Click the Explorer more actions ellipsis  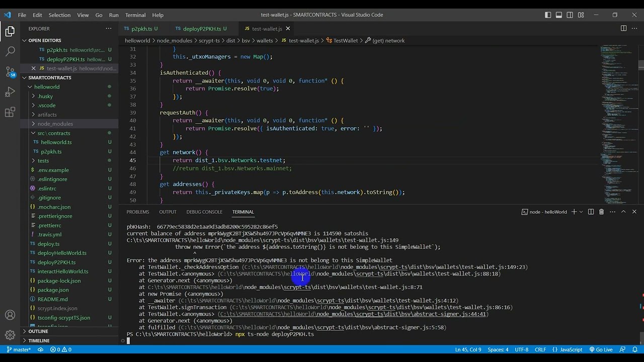pyautogui.click(x=108, y=29)
